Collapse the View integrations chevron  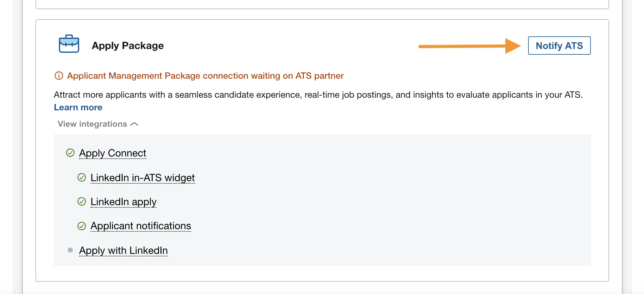click(x=134, y=124)
